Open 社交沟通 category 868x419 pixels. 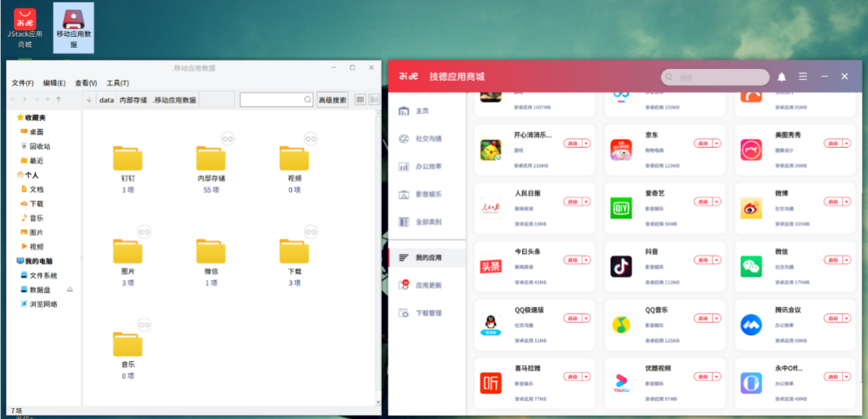pos(421,139)
